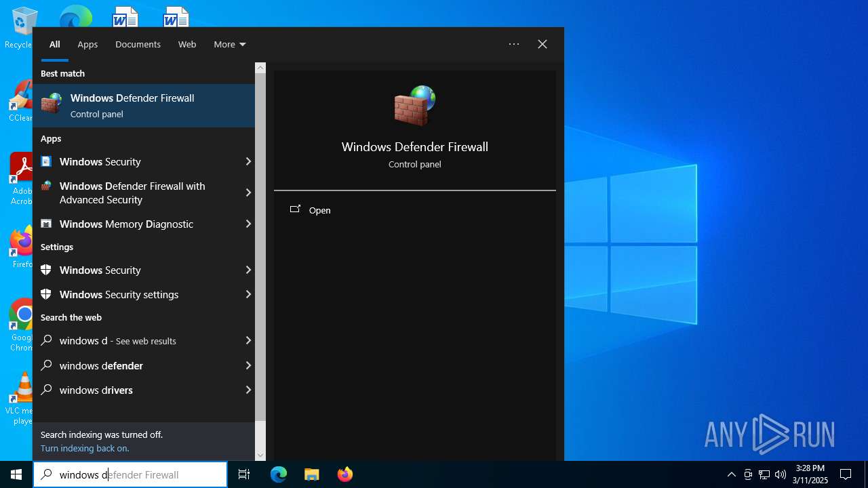
Task: Open Task View from taskbar
Action: tap(244, 474)
